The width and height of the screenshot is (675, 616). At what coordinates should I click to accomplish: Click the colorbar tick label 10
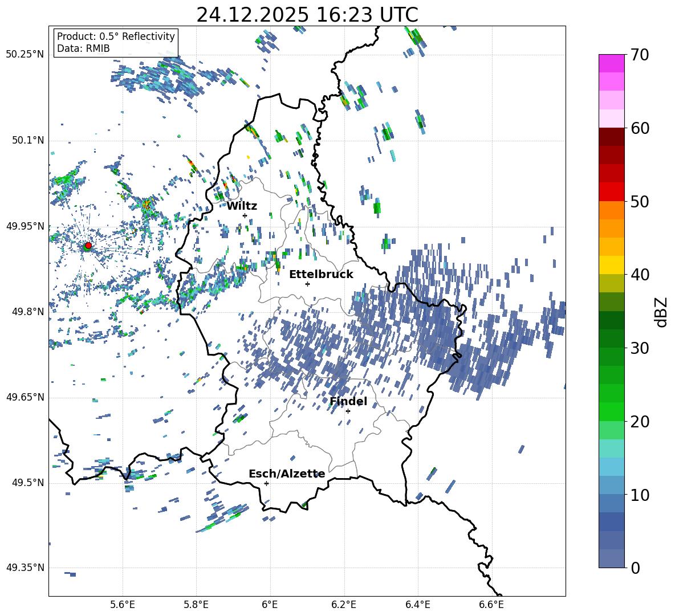pyautogui.click(x=640, y=495)
